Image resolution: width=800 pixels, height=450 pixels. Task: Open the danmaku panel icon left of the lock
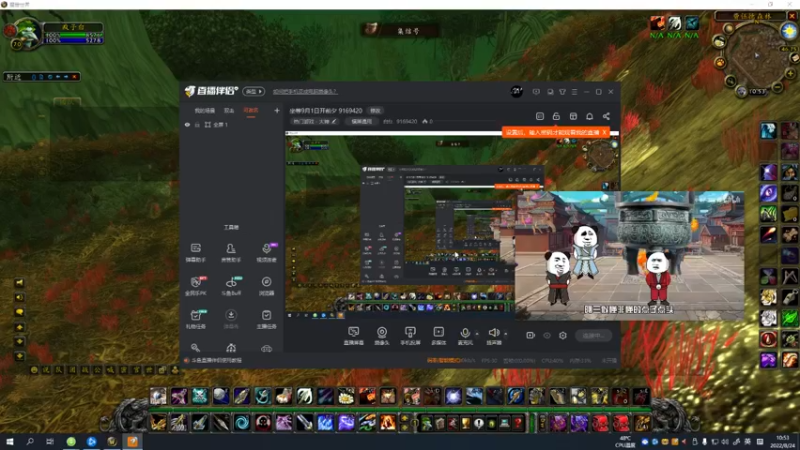pyautogui.click(x=540, y=116)
